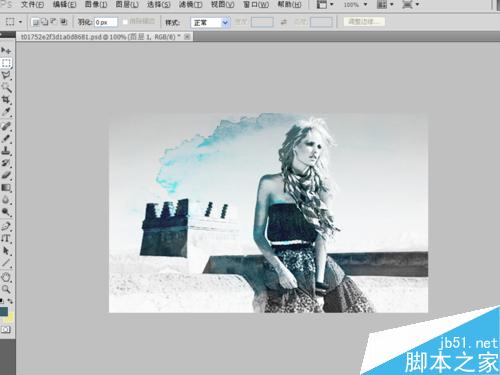The width and height of the screenshot is (500, 375).
Task: Select the Dodge tool
Action: click(6, 212)
